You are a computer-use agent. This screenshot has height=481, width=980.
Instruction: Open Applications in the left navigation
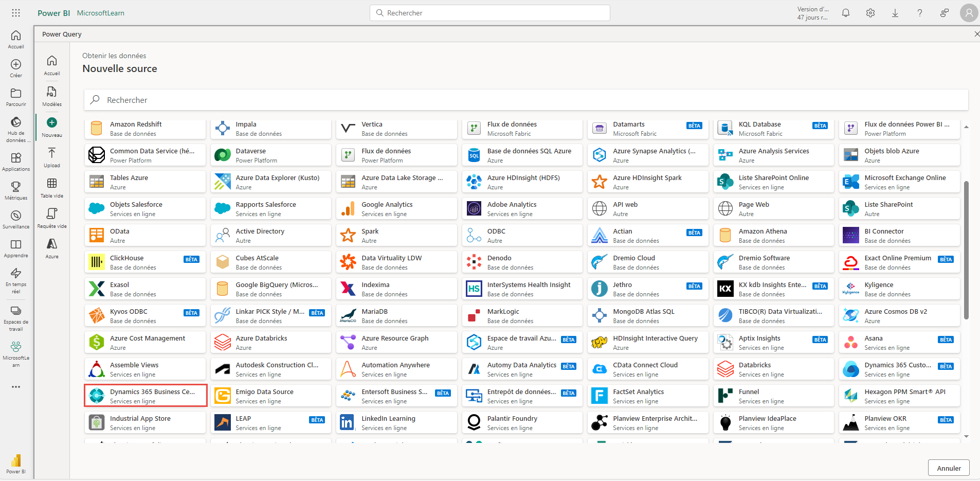click(x=16, y=162)
